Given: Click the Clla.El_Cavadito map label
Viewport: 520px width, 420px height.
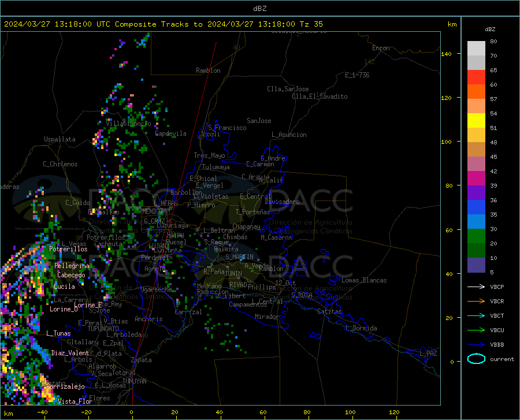Looking at the screenshot, I should [320, 96].
